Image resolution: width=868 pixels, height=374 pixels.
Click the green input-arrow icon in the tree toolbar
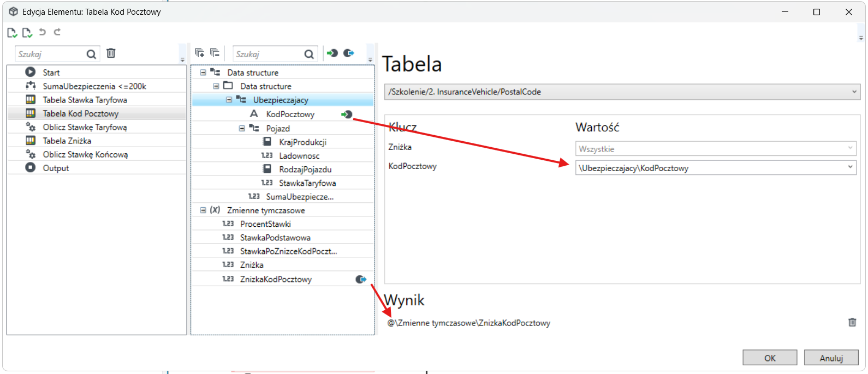click(x=332, y=53)
